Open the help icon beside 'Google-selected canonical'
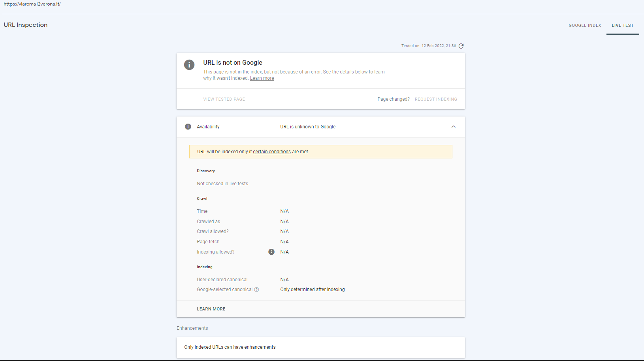This screenshot has width=644, height=361. [256, 290]
